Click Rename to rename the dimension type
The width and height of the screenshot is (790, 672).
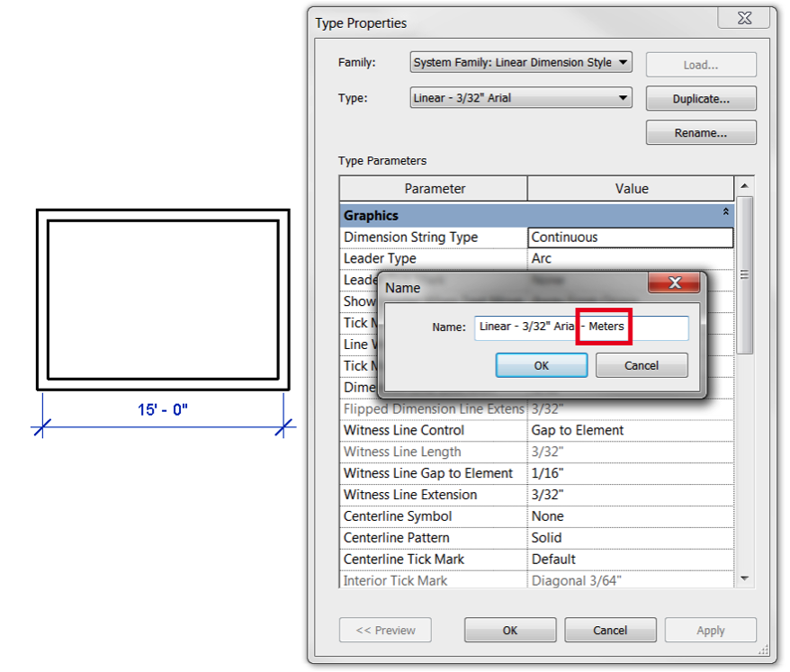tap(700, 132)
